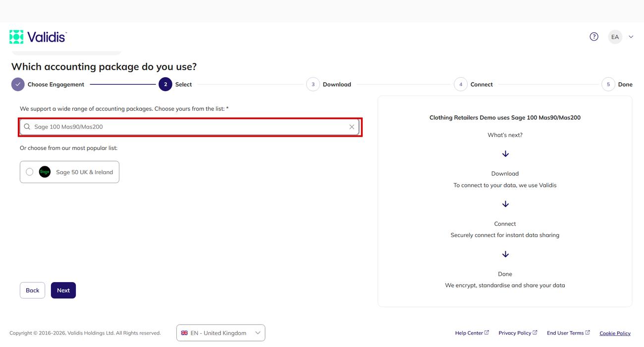Click the external-link icon beside Help Center

(486, 333)
